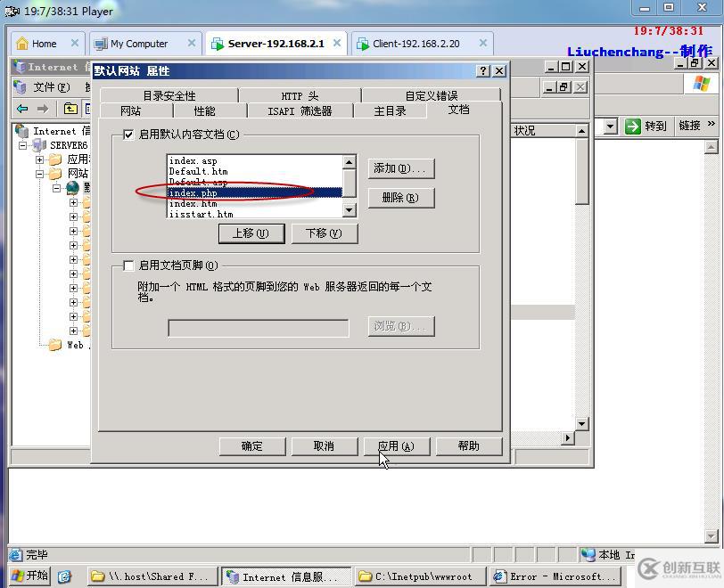Open C:\Inetpub\wwwroot taskbar item

(420, 576)
